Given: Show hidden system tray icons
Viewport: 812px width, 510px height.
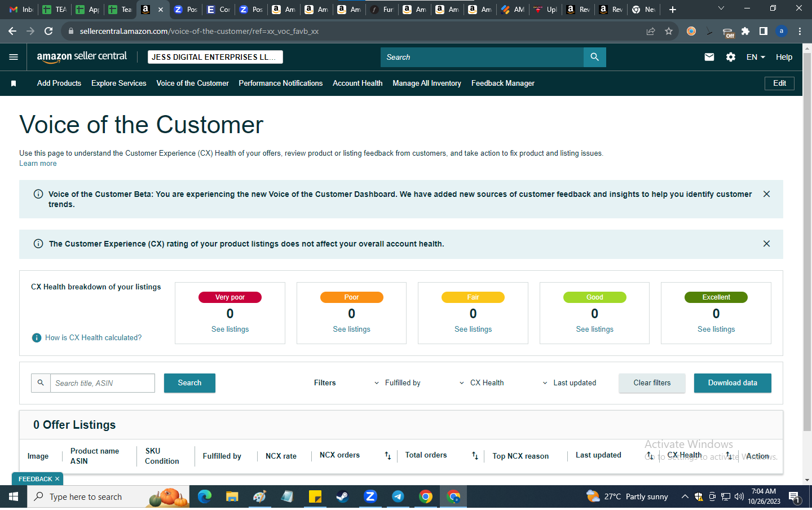Looking at the screenshot, I should click(x=685, y=496).
